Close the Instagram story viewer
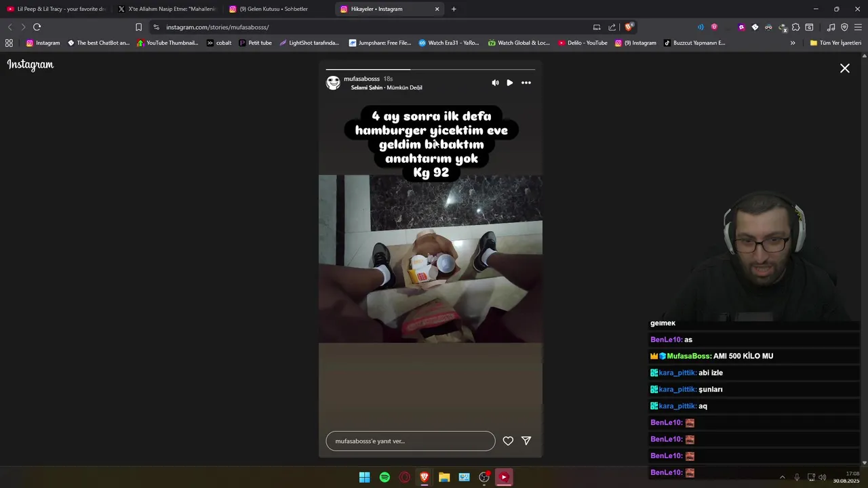 click(x=844, y=68)
